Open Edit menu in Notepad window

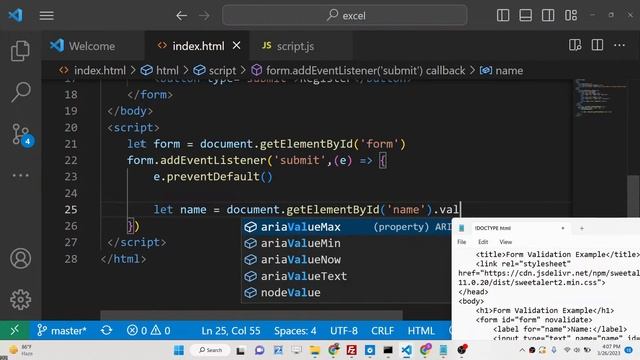tap(483, 242)
